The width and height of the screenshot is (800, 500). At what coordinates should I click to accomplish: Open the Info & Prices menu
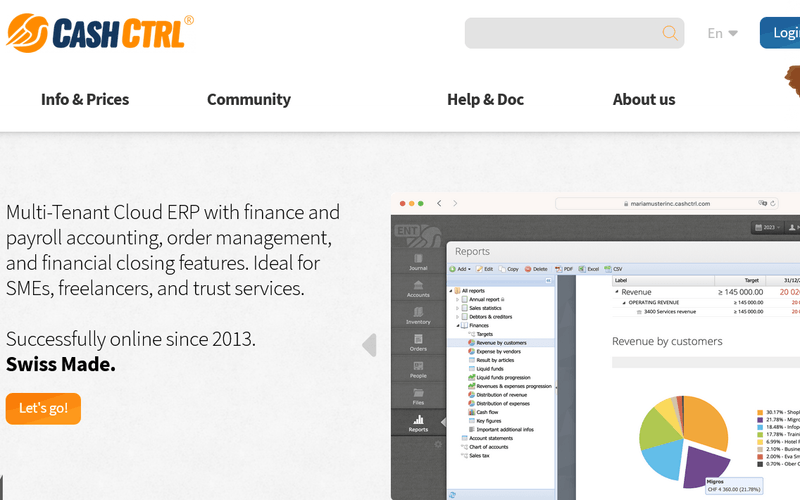coord(85,99)
